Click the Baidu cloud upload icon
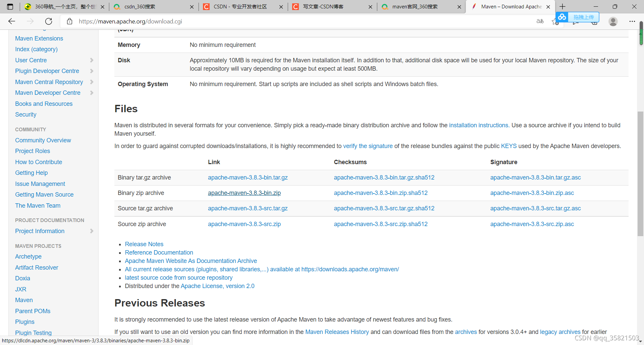The width and height of the screenshot is (644, 345). tap(562, 17)
